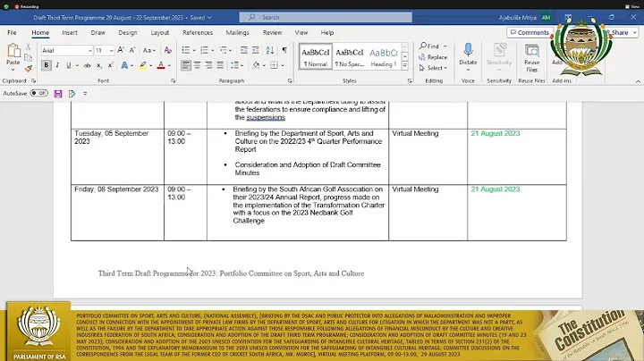644x361 pixels.
Task: Click Friday, 08 September 2023 cell
Action: tap(117, 213)
